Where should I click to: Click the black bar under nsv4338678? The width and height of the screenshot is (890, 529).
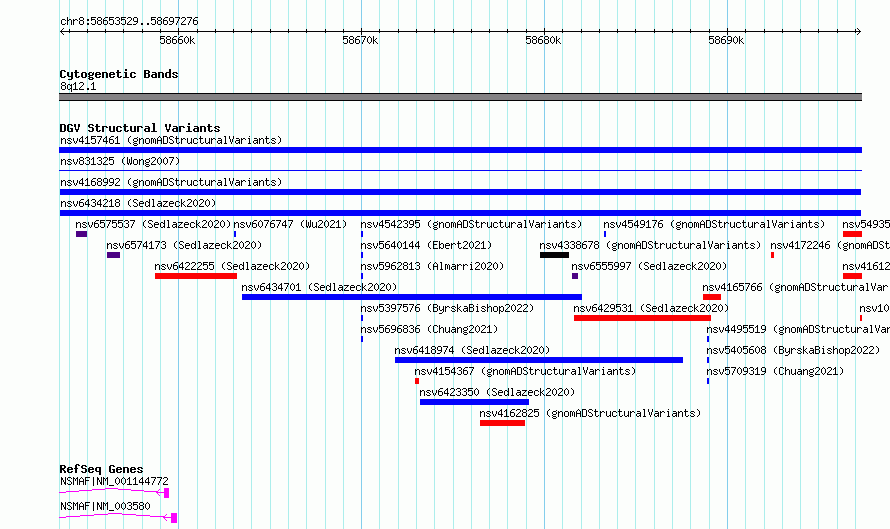pos(555,255)
